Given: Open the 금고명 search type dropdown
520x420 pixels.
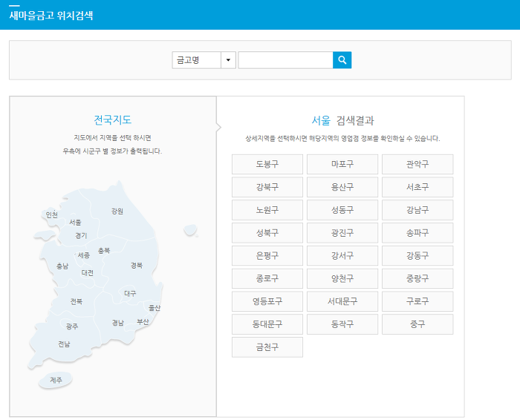Looking at the screenshot, I should pyautogui.click(x=204, y=60).
